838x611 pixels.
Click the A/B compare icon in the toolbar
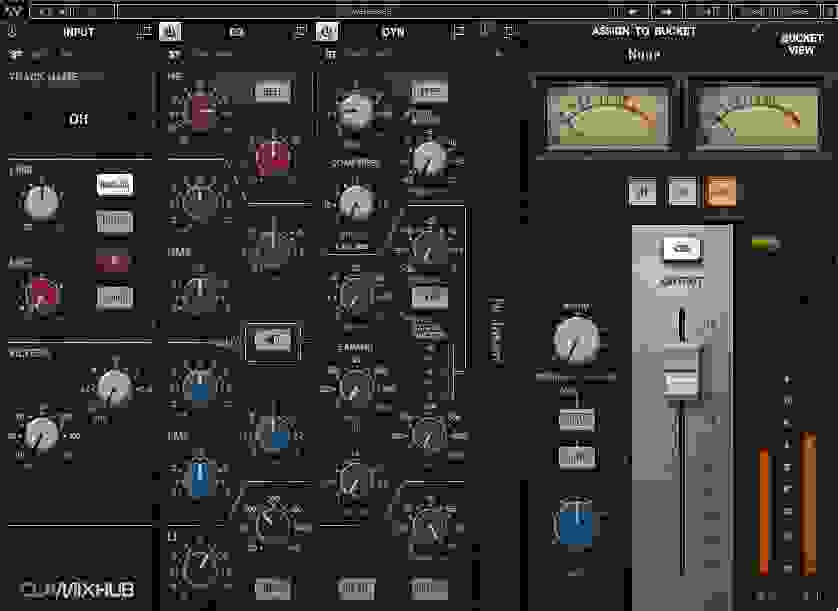(x=711, y=11)
